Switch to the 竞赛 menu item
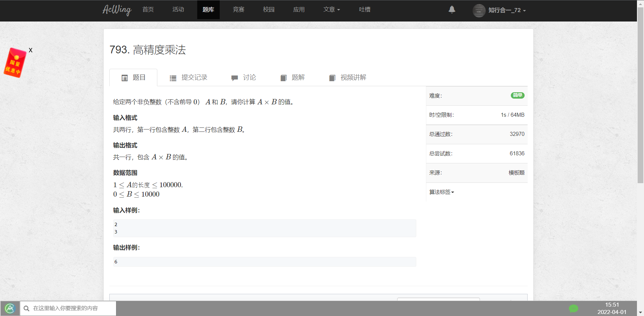This screenshot has height=316, width=644. point(238,10)
